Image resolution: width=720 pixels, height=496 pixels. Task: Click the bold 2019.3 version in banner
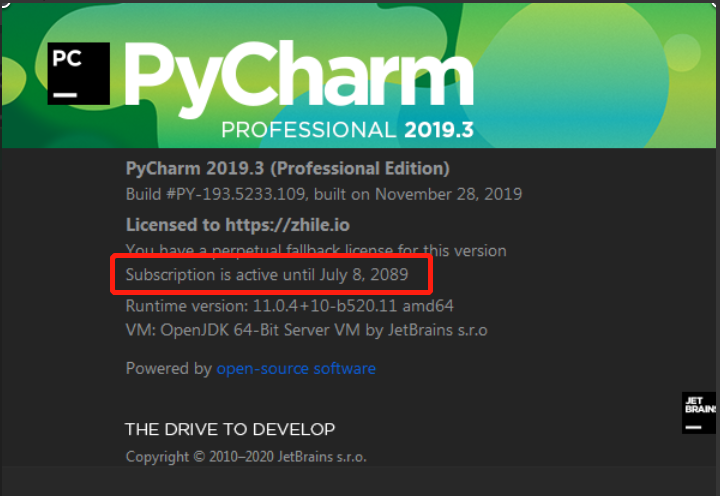tap(439, 130)
